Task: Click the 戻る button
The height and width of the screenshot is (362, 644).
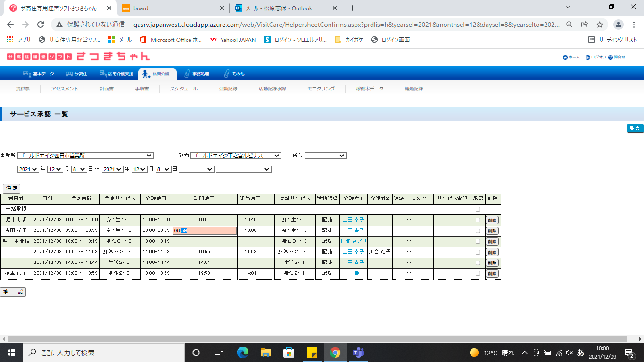Action: point(635,128)
